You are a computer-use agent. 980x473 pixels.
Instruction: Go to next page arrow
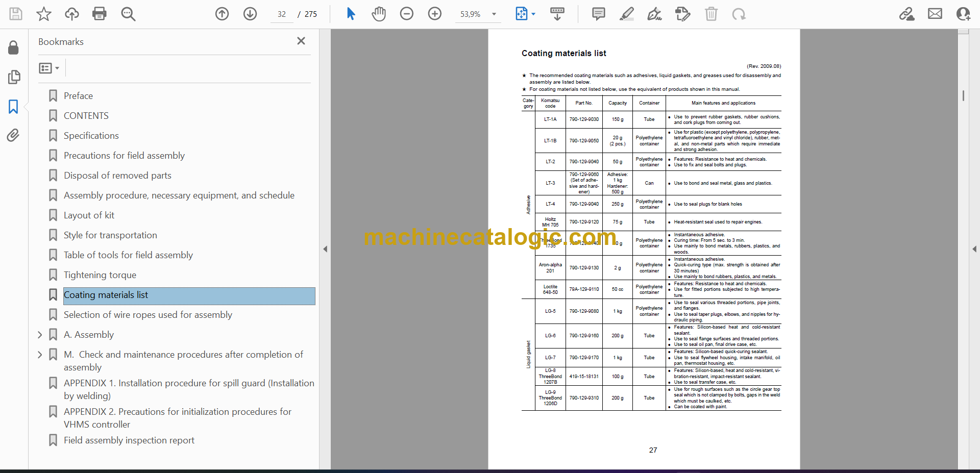point(250,14)
